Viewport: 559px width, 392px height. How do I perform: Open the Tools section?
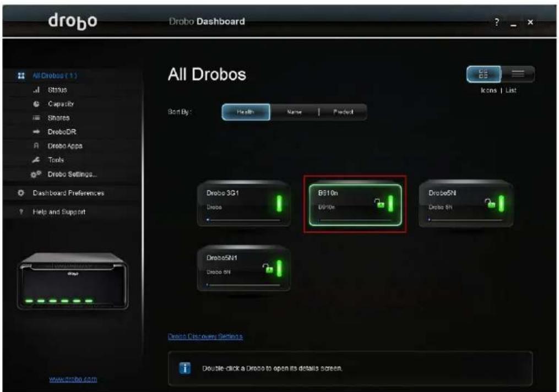pyautogui.click(x=56, y=160)
